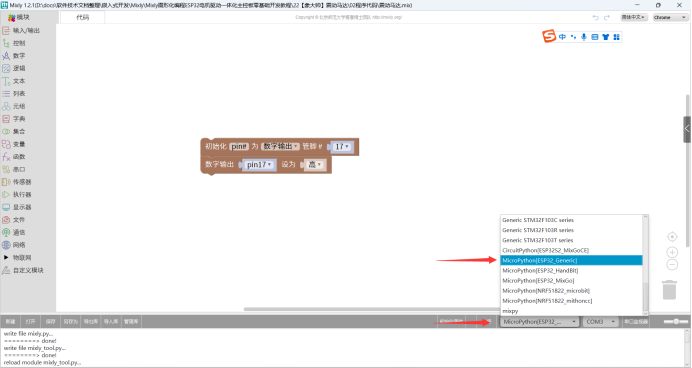This screenshot has width=692, height=368.
Task: Select mixpy in board list
Action: pyautogui.click(x=571, y=311)
